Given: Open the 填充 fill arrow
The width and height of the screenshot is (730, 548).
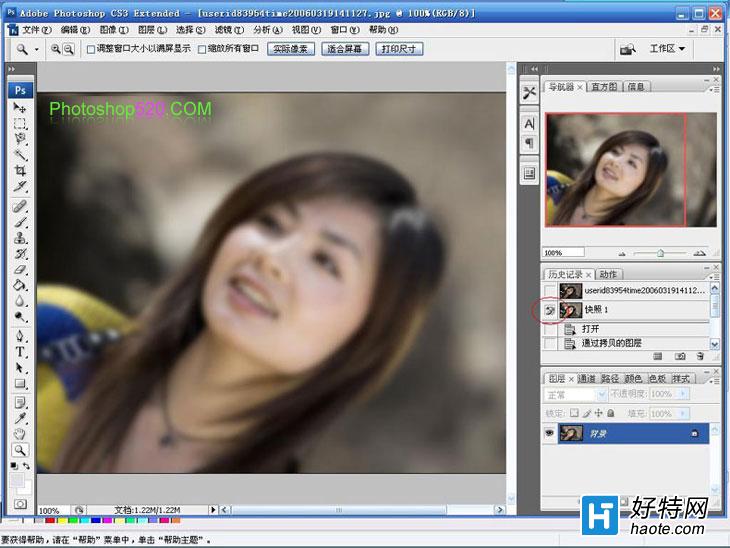Looking at the screenshot, I should (x=683, y=413).
